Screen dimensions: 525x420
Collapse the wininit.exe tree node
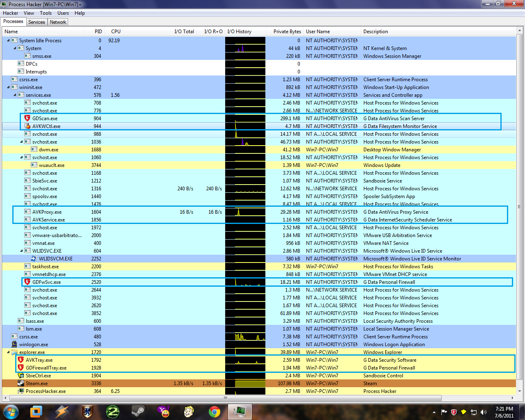pyautogui.click(x=8, y=87)
